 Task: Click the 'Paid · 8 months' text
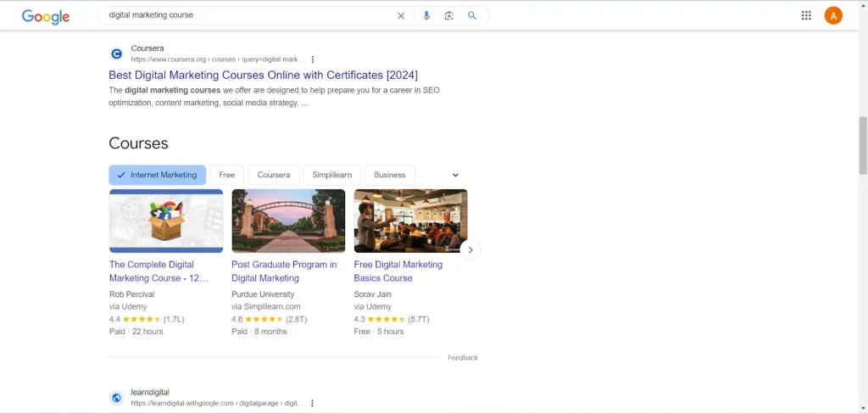[259, 332]
